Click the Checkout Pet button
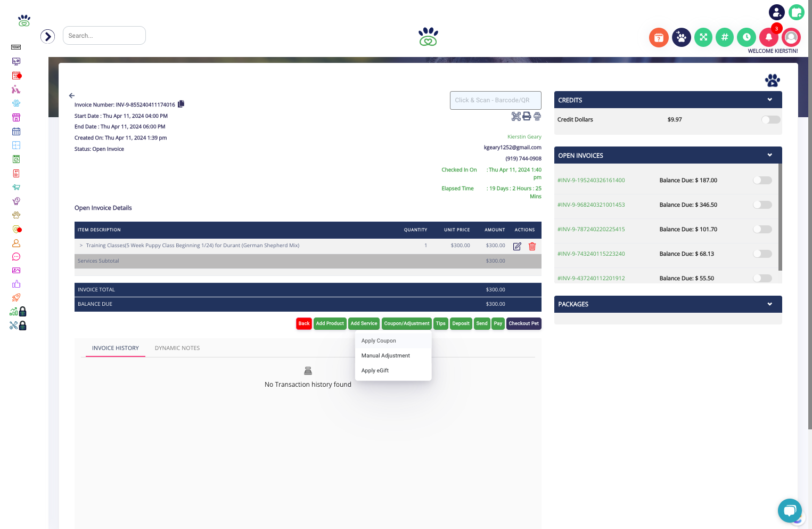 524,323
